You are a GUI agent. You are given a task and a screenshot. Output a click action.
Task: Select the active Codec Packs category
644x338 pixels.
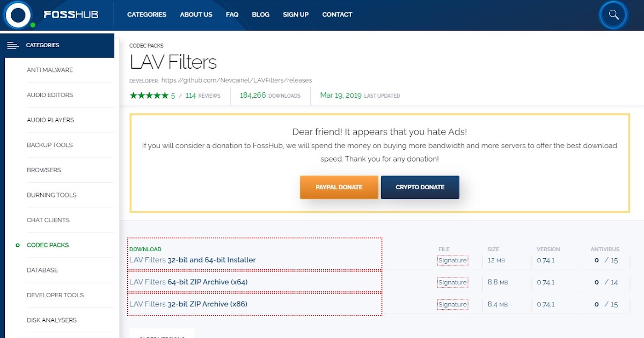pos(48,245)
